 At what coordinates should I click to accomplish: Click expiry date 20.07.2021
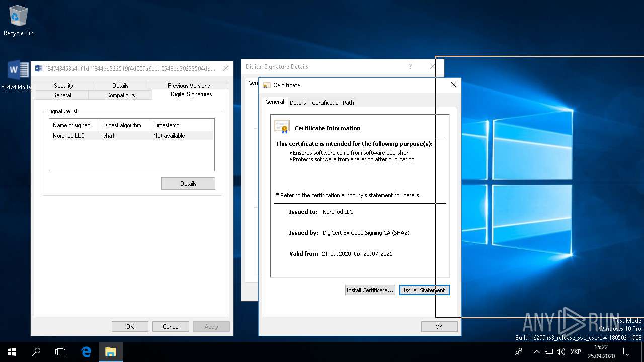378,254
